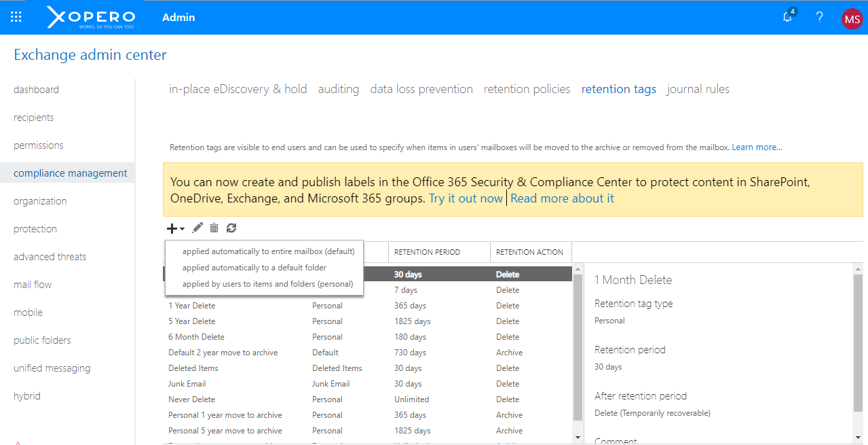
Task: Open the app launcher waffle icon
Action: click(16, 18)
